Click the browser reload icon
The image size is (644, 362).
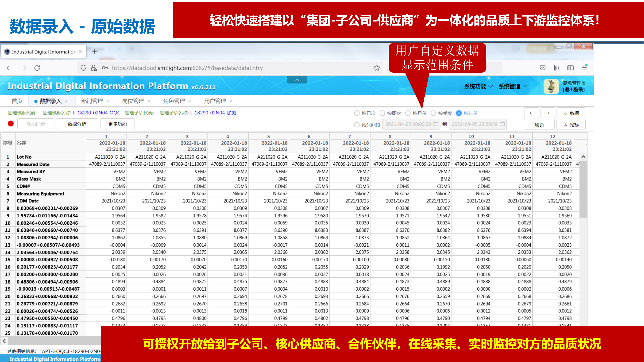pyautogui.click(x=37, y=68)
